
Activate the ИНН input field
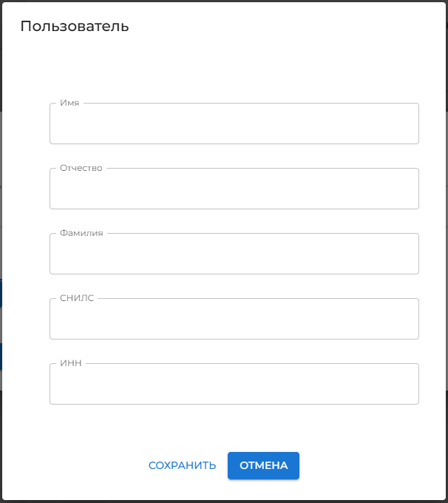click(x=234, y=385)
